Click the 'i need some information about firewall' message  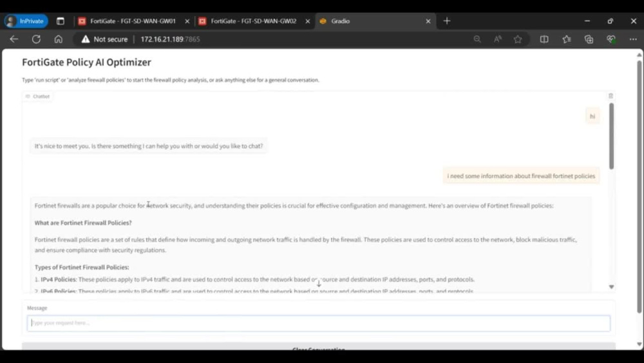pos(521,176)
